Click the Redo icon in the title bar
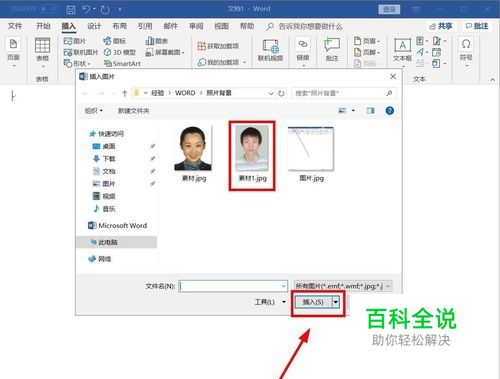The height and width of the screenshot is (379, 500). 105,9
